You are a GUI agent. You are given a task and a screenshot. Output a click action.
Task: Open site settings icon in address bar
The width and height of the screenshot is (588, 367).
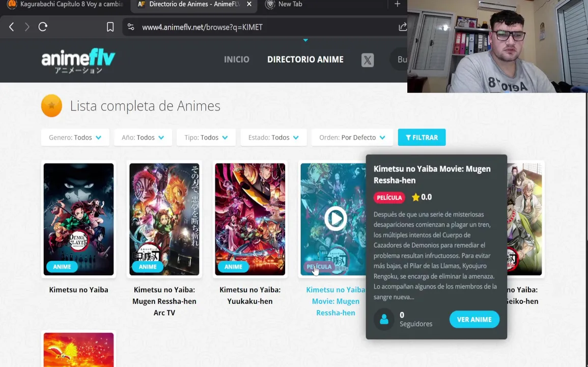pos(131,27)
